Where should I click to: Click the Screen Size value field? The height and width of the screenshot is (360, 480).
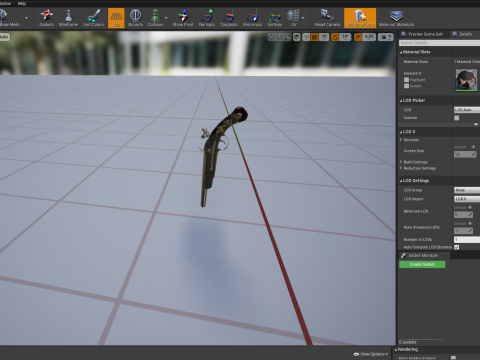pyautogui.click(x=465, y=154)
